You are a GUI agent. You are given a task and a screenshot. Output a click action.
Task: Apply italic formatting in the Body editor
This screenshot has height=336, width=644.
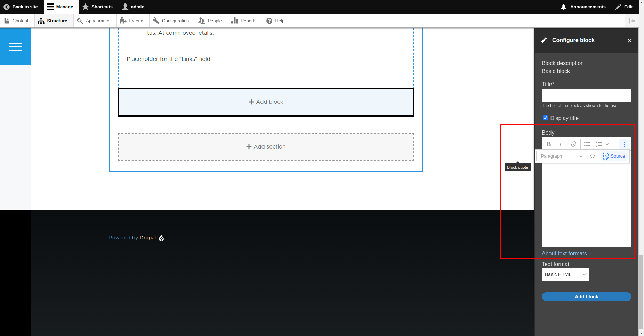561,144
